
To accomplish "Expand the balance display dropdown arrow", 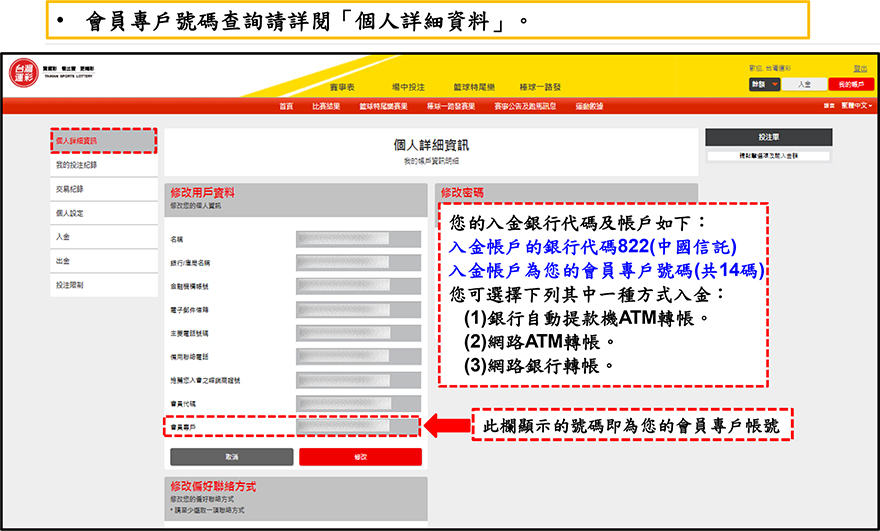I will point(775,85).
